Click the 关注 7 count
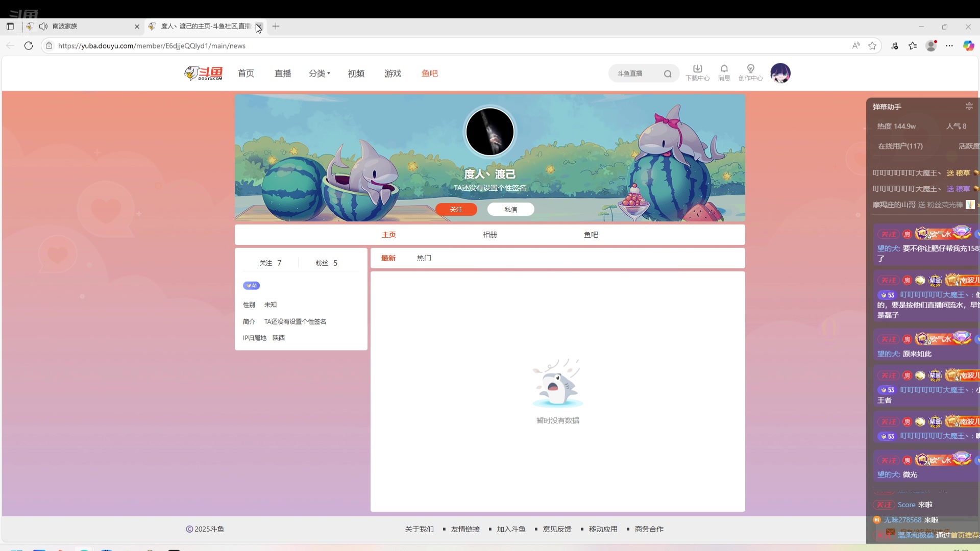The image size is (980, 551). coord(271,263)
